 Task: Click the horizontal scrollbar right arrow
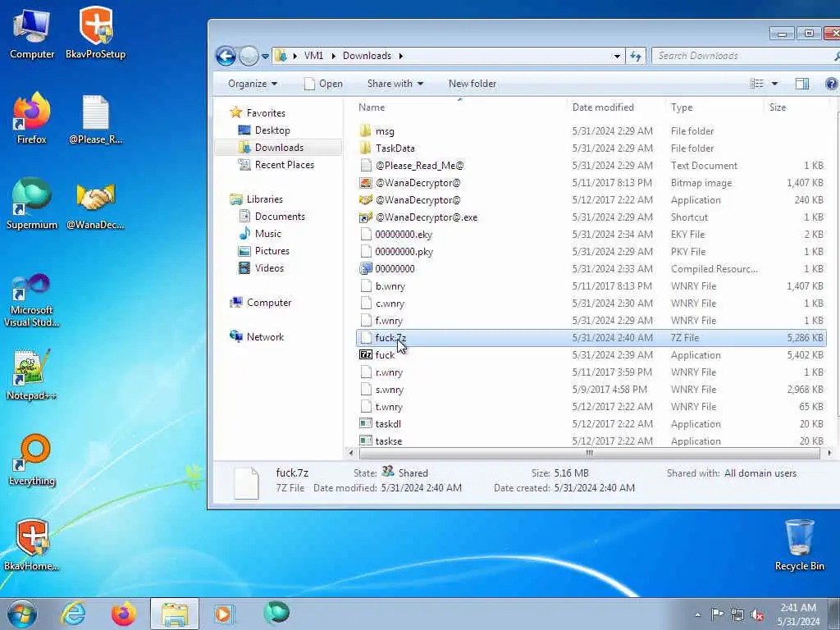pos(829,453)
